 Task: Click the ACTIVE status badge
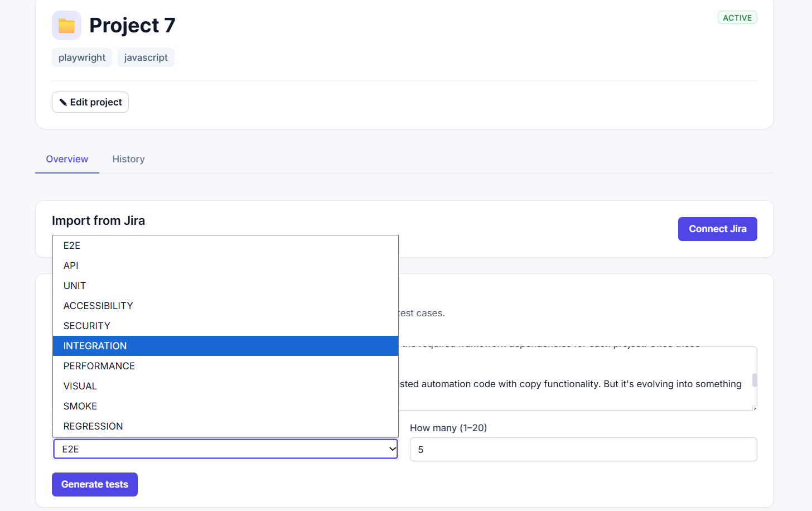737,18
